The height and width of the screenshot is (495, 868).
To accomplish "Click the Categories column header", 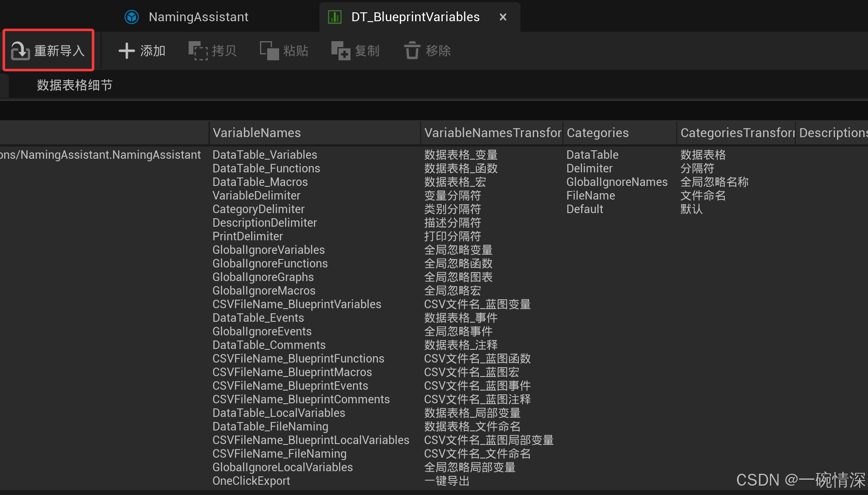I will pyautogui.click(x=597, y=133).
